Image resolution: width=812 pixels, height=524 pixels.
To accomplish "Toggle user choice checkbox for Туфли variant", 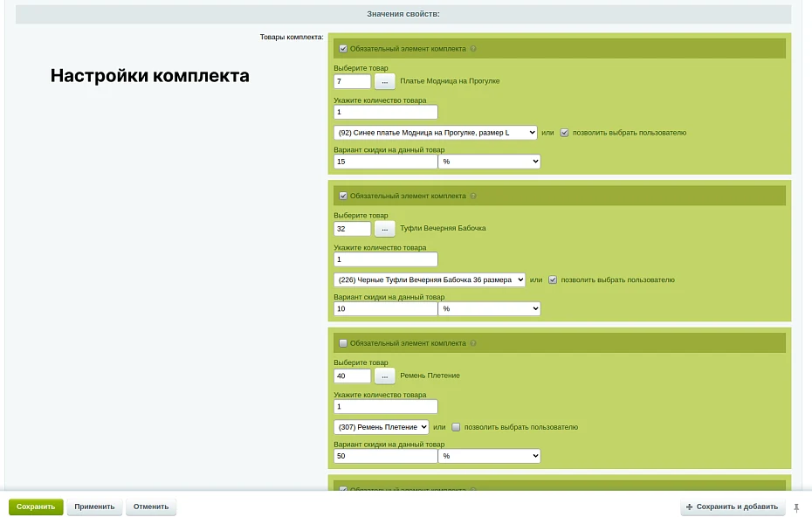I will (553, 280).
